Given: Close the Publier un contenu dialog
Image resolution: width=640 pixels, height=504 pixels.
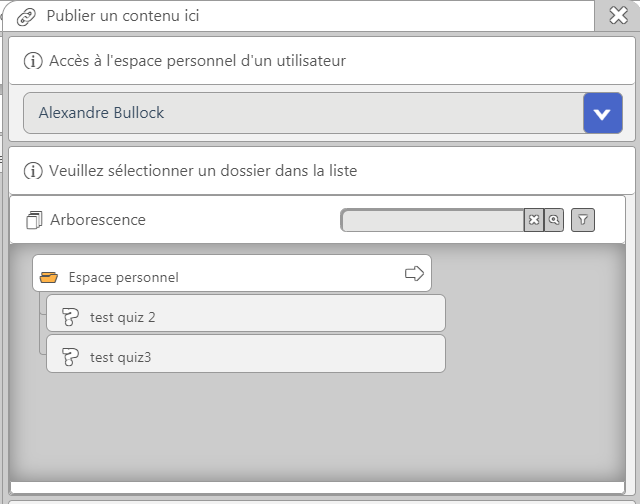Looking at the screenshot, I should pos(618,16).
